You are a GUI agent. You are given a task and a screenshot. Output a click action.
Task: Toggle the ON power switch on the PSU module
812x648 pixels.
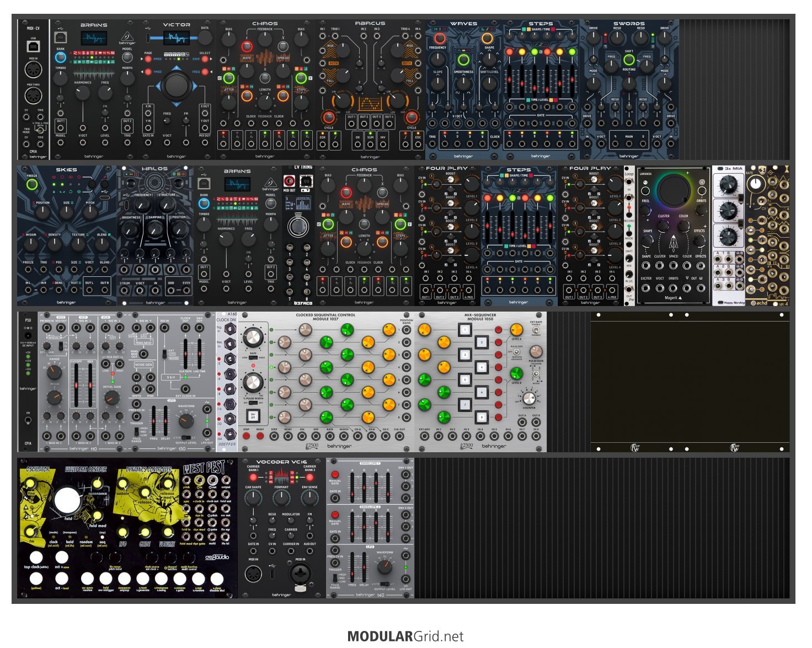tap(28, 421)
